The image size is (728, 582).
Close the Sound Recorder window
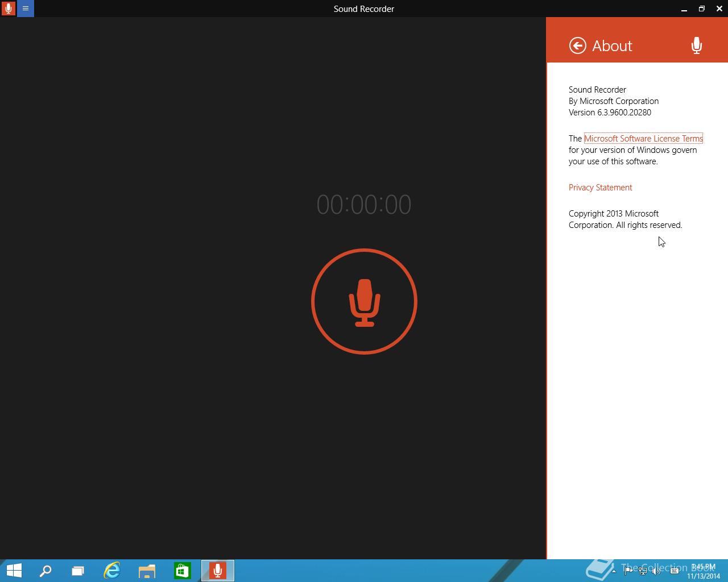(719, 9)
